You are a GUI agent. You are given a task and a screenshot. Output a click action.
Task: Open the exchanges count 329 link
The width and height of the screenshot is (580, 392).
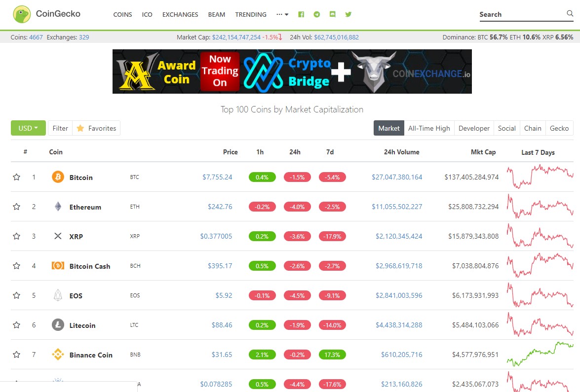click(x=84, y=37)
